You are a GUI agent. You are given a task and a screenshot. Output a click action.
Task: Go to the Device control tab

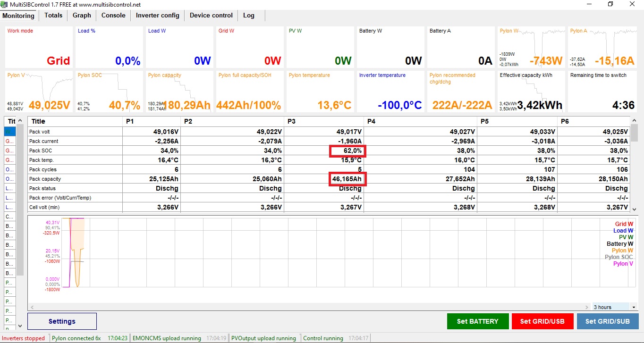click(x=211, y=16)
